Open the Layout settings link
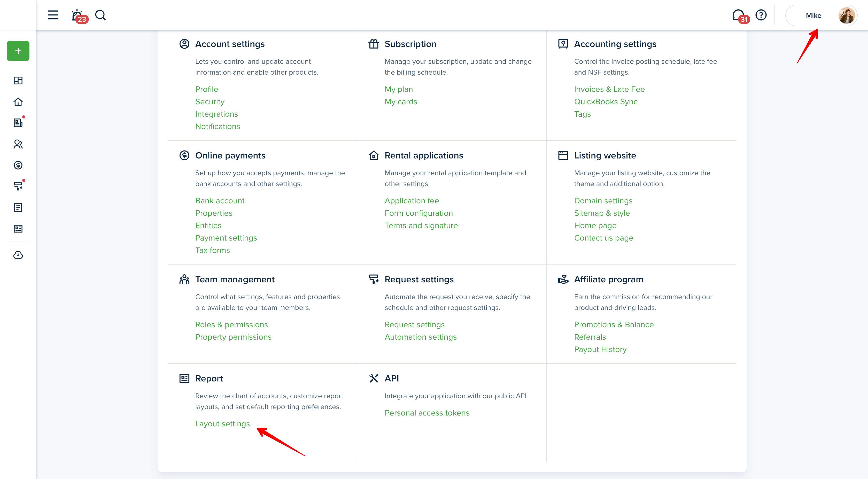Image resolution: width=868 pixels, height=479 pixels. 222,424
